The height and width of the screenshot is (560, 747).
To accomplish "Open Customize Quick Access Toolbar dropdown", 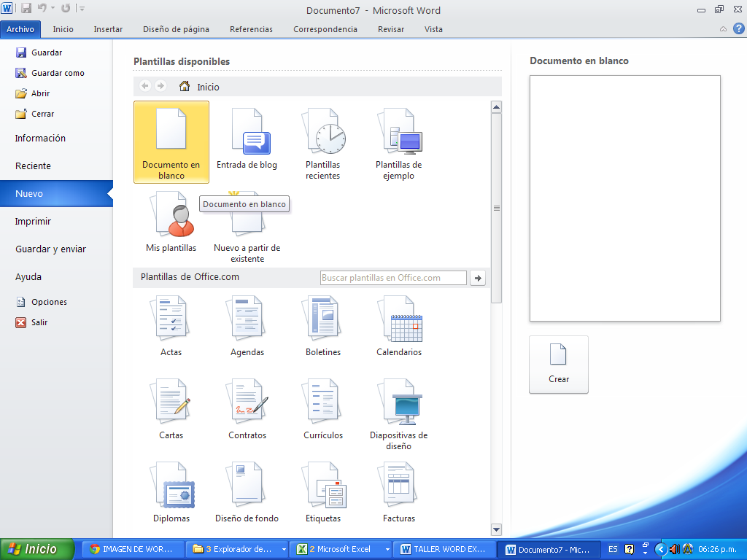I will 82,9.
